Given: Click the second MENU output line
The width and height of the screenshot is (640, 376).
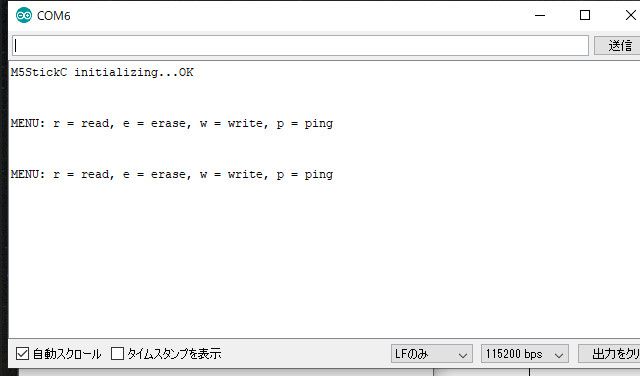Looking at the screenshot, I should click(x=172, y=174).
